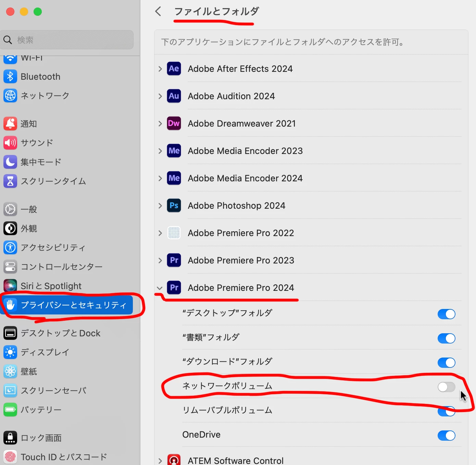Click Adobe Premiere Pro 2022 label

(x=241, y=233)
